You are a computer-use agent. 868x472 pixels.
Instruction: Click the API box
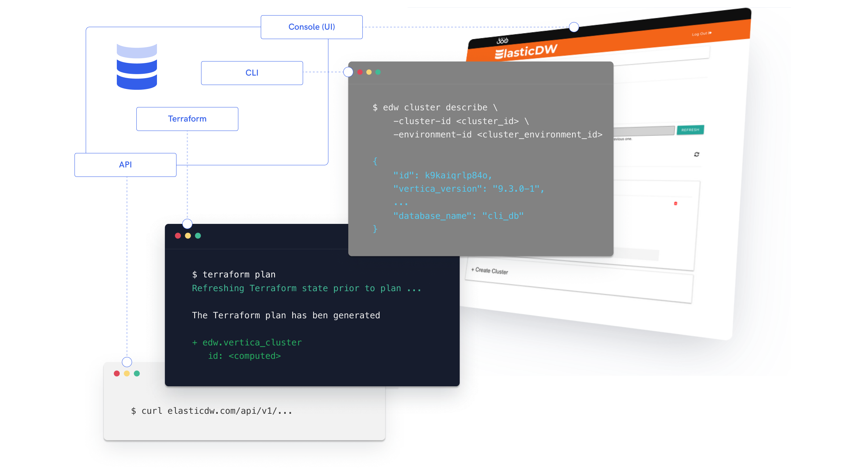coord(125,165)
